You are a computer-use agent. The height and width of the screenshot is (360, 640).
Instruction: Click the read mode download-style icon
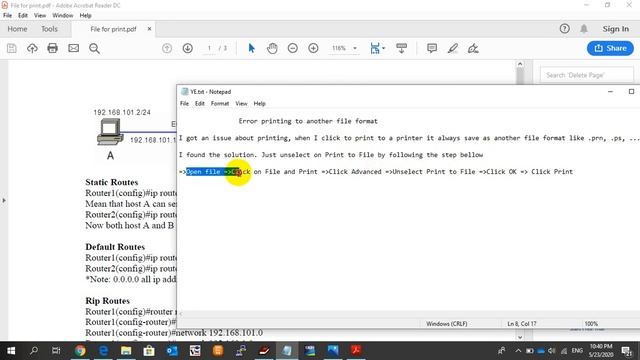pos(402,48)
